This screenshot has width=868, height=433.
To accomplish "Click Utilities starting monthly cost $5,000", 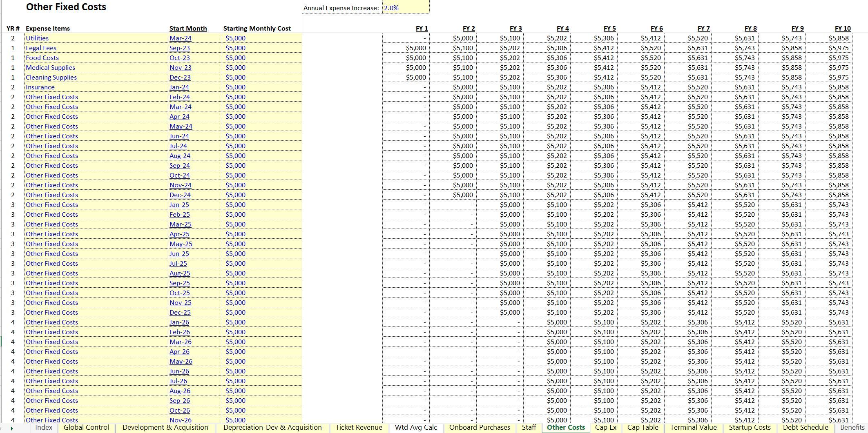I will [262, 38].
